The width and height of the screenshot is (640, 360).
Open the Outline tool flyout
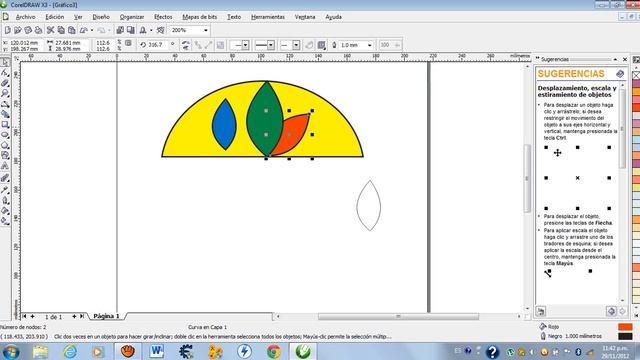click(x=5, y=200)
